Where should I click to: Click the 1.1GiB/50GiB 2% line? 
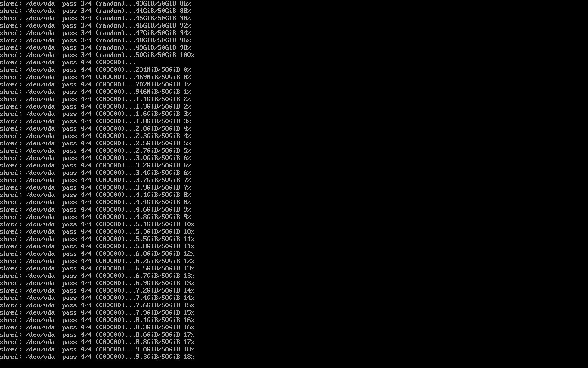[x=96, y=99]
